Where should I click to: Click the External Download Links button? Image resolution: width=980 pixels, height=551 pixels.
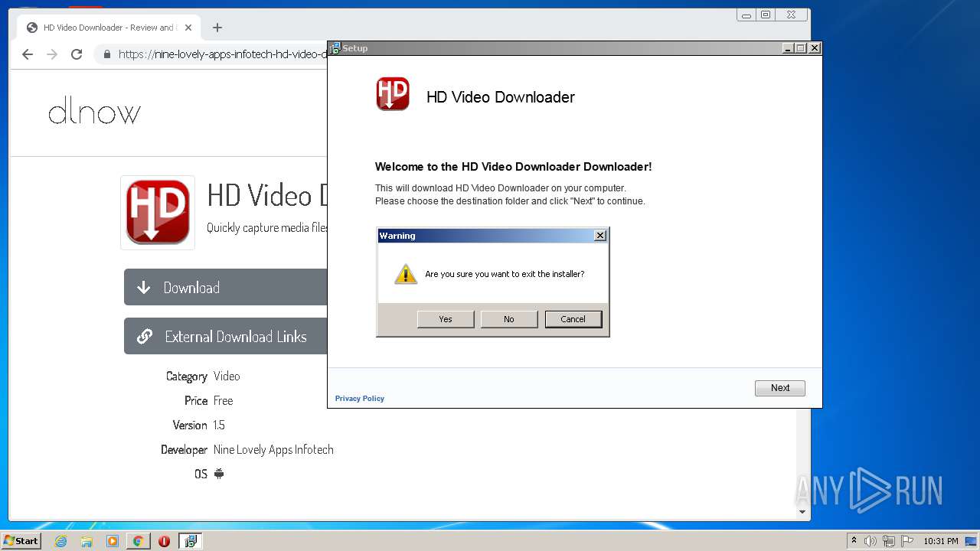[x=226, y=336]
